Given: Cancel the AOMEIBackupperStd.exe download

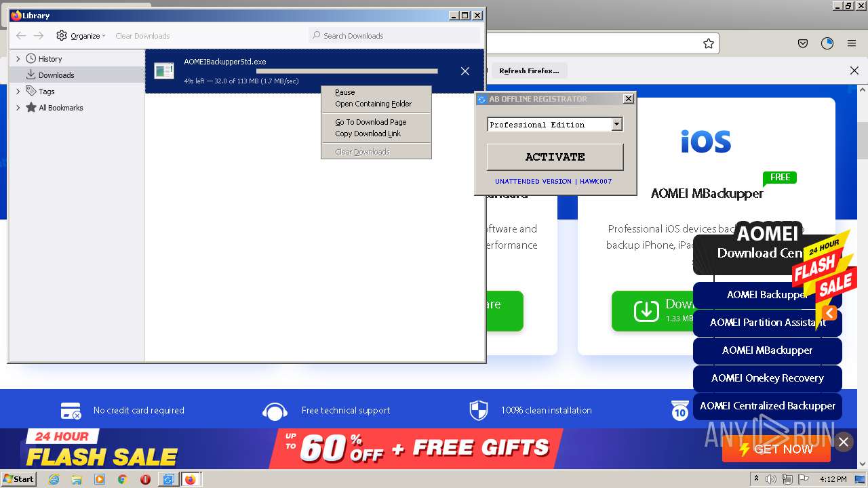Looking at the screenshot, I should coord(465,71).
